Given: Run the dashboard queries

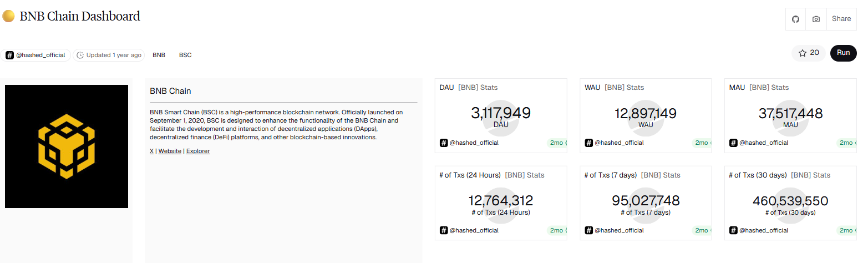Looking at the screenshot, I should [843, 53].
